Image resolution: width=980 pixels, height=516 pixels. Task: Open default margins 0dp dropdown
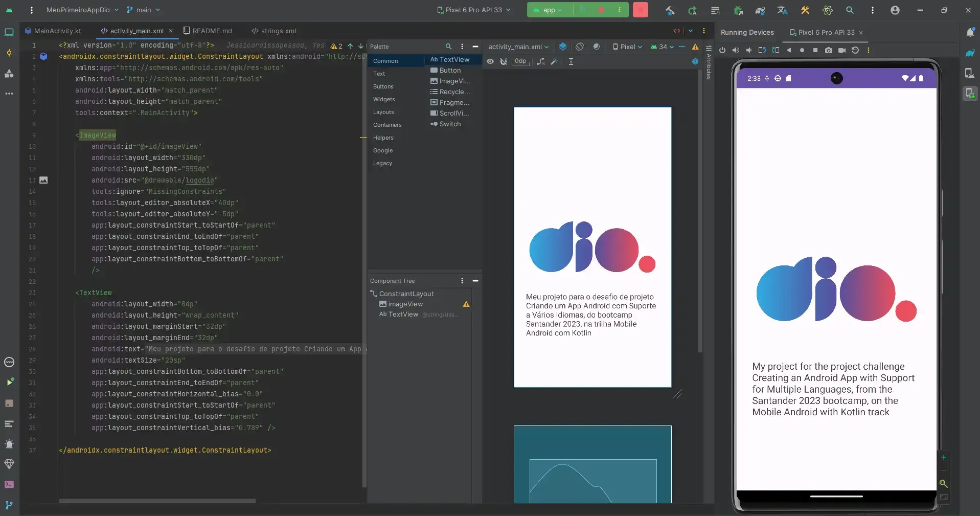[x=520, y=61]
